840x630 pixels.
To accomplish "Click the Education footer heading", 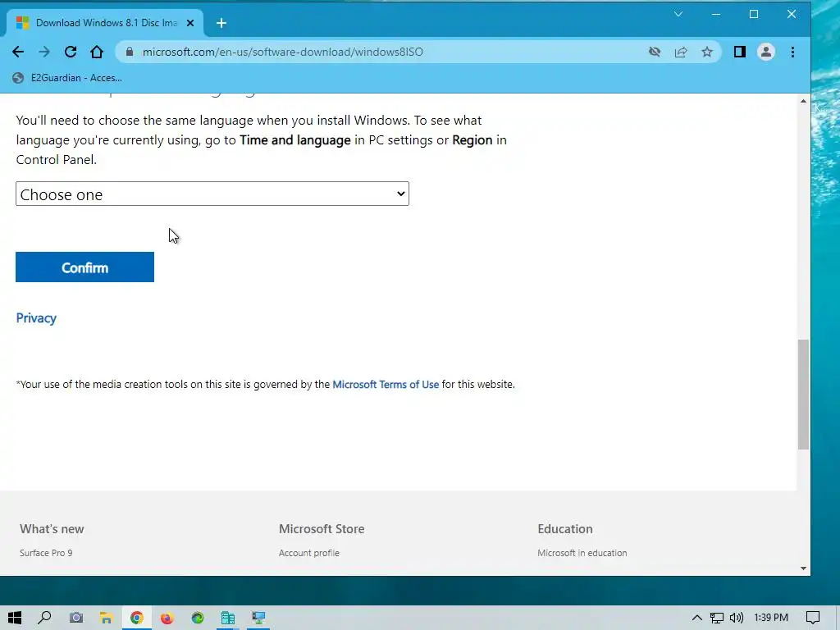I will click(x=565, y=529).
